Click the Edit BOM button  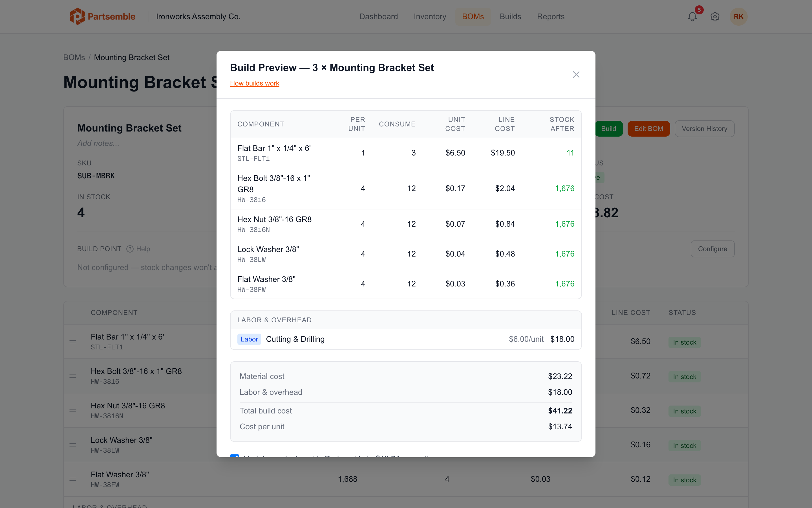coord(648,129)
